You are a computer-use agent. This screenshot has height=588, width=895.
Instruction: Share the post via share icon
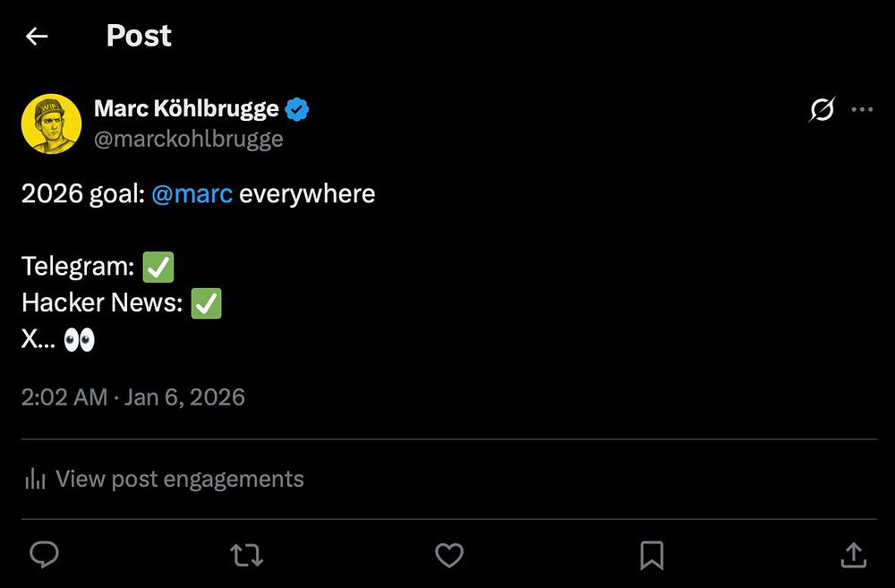[x=854, y=555]
